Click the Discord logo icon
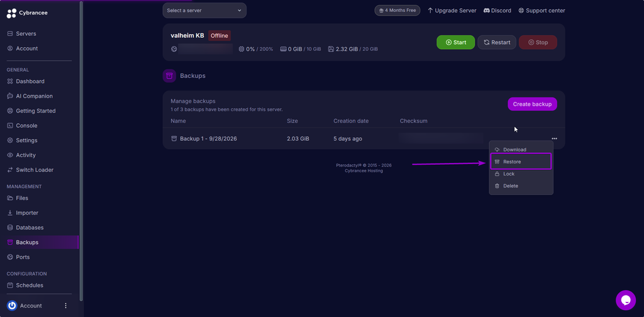The height and width of the screenshot is (317, 644). (x=486, y=10)
